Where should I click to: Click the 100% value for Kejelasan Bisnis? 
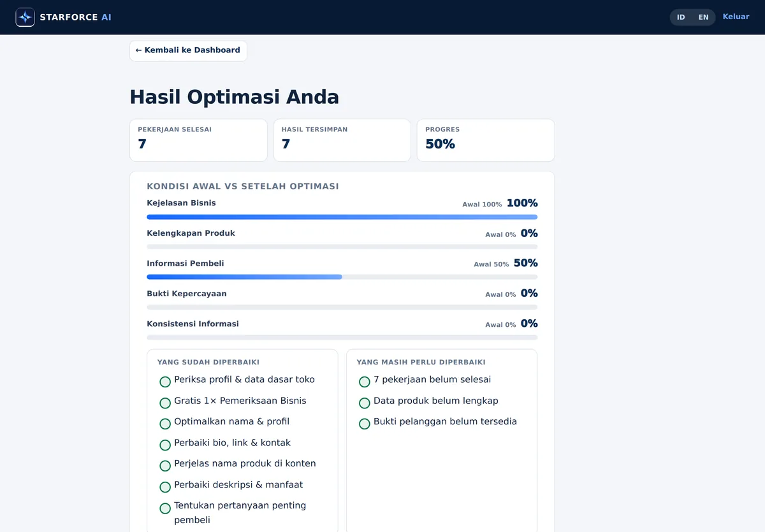coord(522,203)
